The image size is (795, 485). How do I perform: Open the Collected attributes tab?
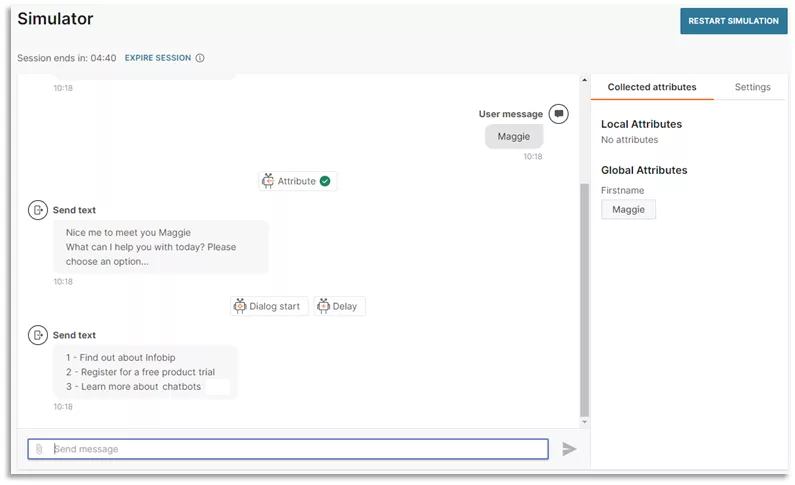[x=652, y=87]
